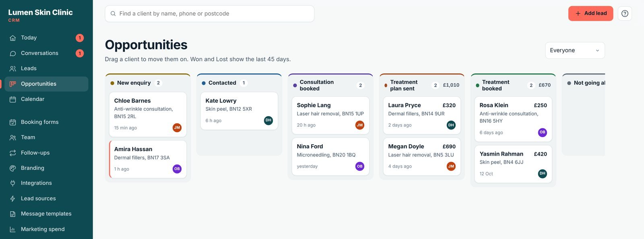Click the Treatment plan sent column title
The image size is (644, 239).
pos(404,85)
